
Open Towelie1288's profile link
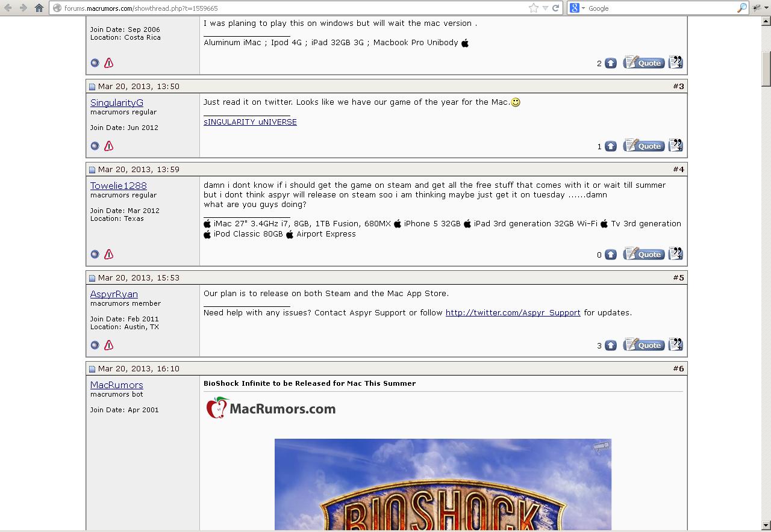(x=119, y=185)
